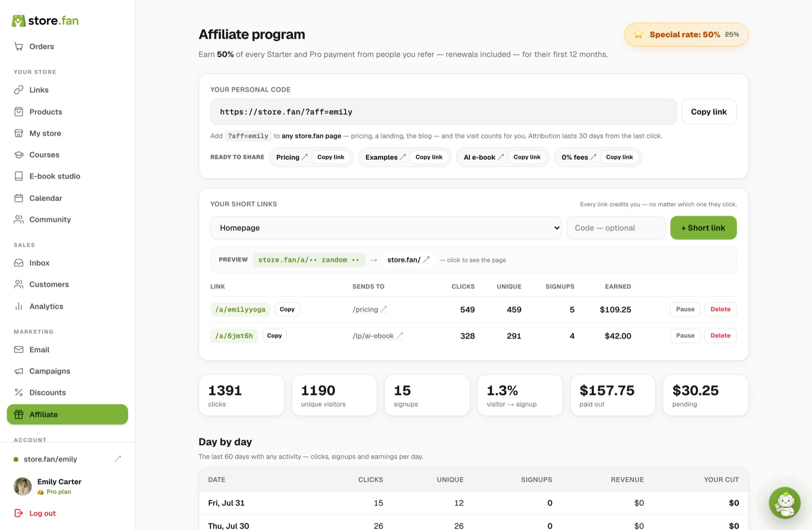Click the Community people icon
Image resolution: width=812 pixels, height=530 pixels.
pos(19,219)
